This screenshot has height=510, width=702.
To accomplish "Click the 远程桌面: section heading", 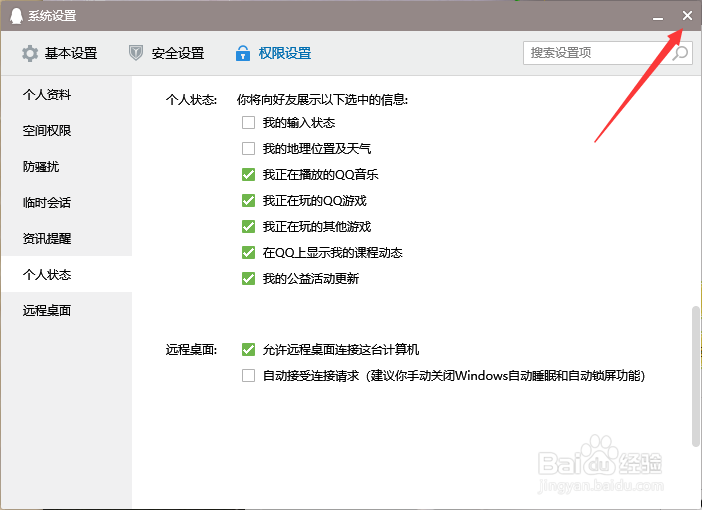I will pos(191,349).
